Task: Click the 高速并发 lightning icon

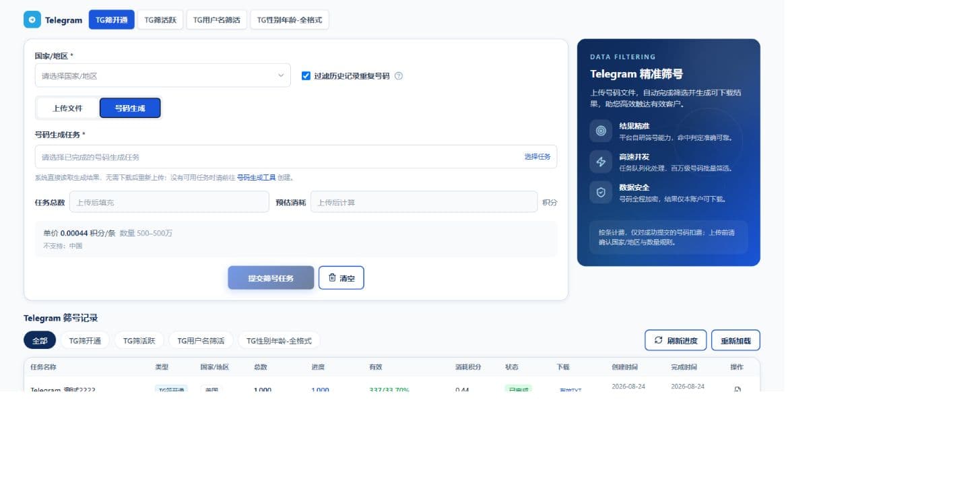Action: click(x=601, y=162)
